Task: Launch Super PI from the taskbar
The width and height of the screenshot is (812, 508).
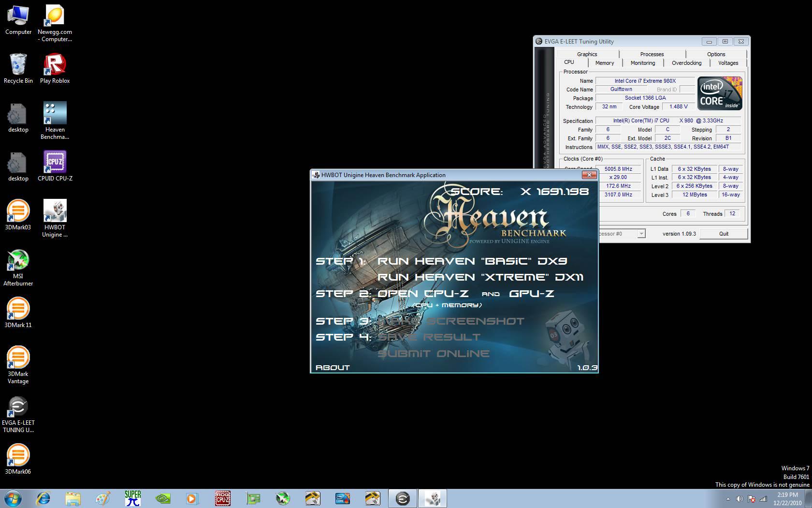Action: click(132, 498)
